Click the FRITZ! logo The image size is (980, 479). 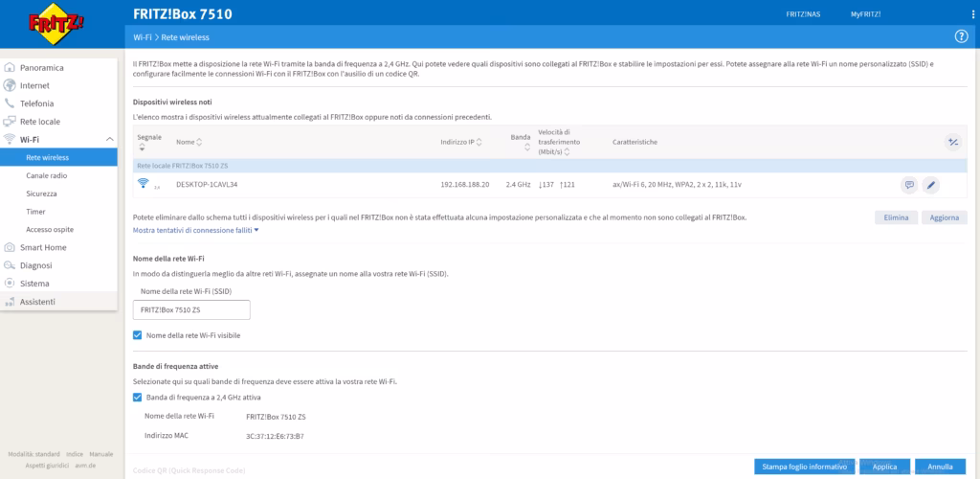coord(56,24)
